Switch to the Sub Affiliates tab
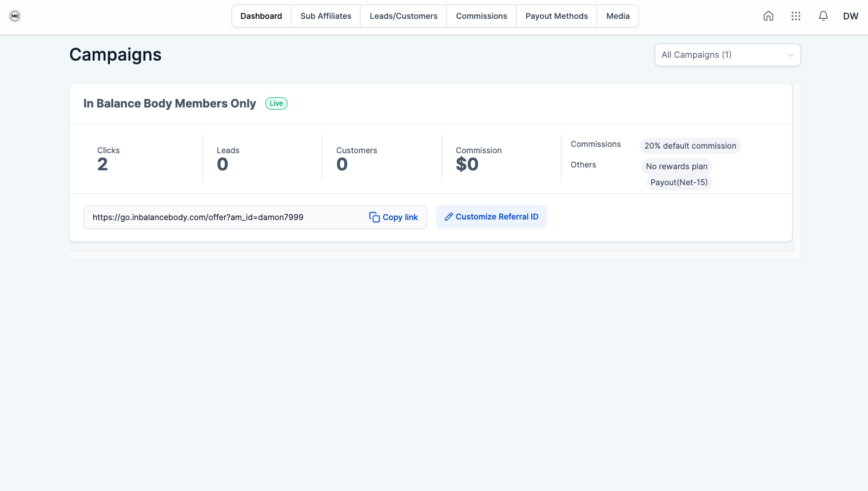The width and height of the screenshot is (868, 491). pyautogui.click(x=325, y=16)
